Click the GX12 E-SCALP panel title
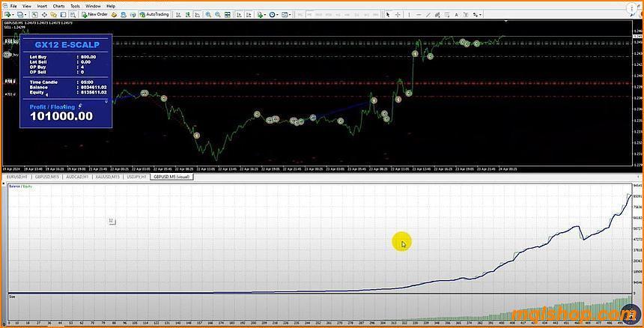The height and width of the screenshot is (328, 644). coord(67,45)
